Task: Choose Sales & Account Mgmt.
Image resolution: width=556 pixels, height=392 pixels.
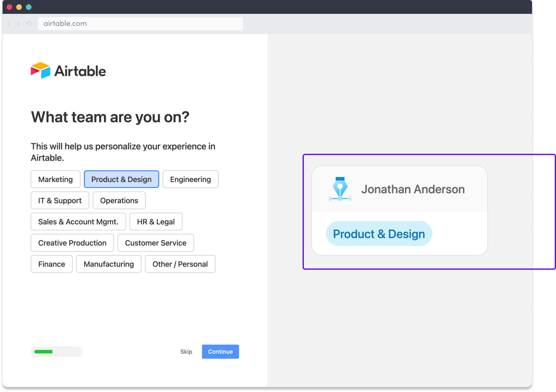Action: pyautogui.click(x=78, y=222)
